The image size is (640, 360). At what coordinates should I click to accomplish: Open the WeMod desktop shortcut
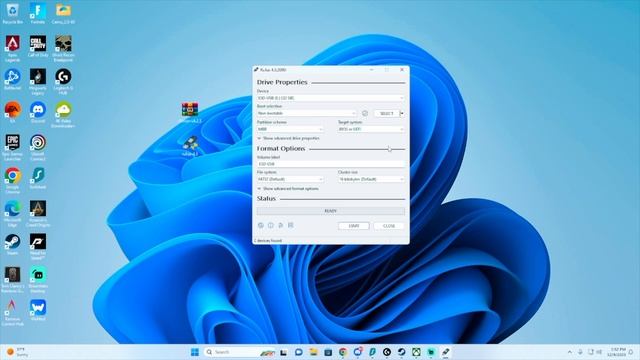[x=38, y=310]
